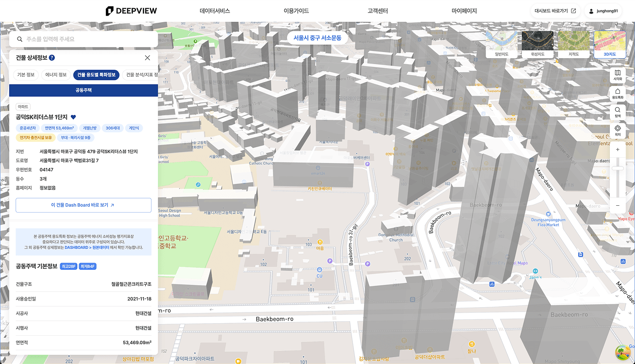
Task: Click the 탐색 magnifier tool icon
Action: pos(618,112)
